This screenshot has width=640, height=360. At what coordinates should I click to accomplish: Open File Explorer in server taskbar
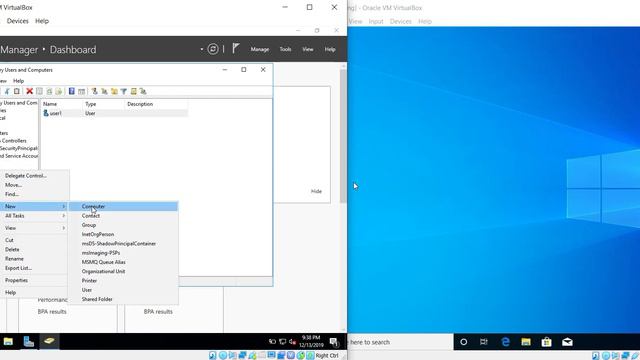[x=8, y=341]
